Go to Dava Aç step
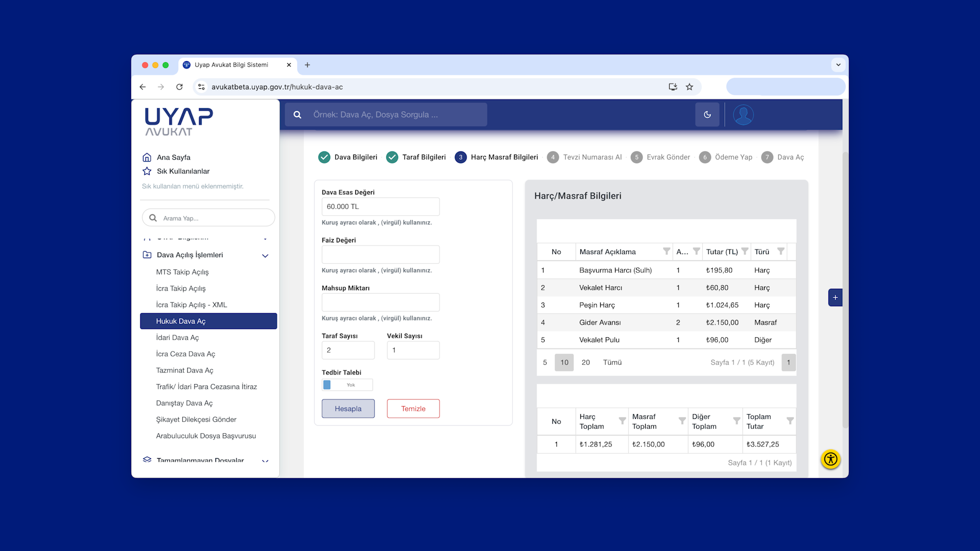Viewport: 980px width, 551px height. 782,157
